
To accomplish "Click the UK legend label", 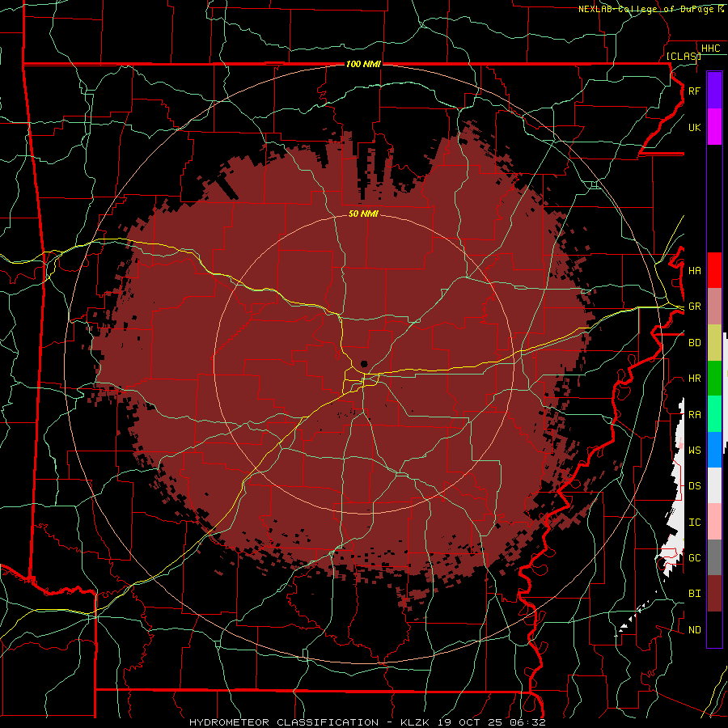I will 694,128.
